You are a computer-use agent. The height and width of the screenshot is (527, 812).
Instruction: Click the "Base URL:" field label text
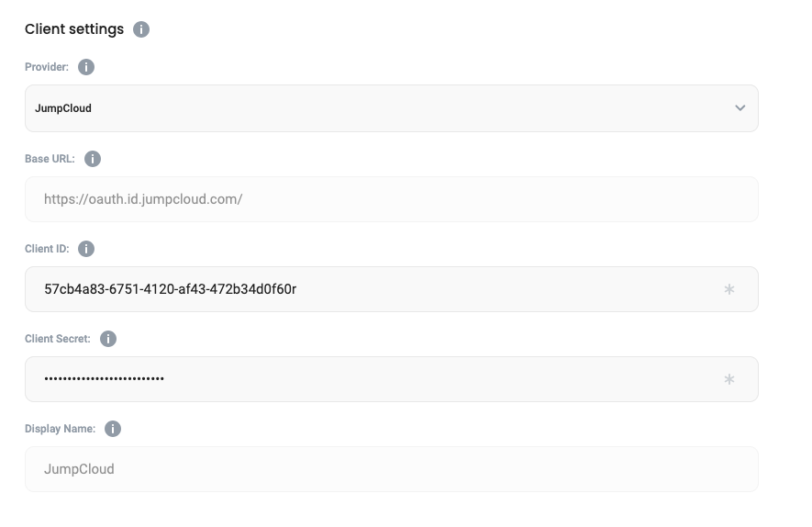coord(50,159)
